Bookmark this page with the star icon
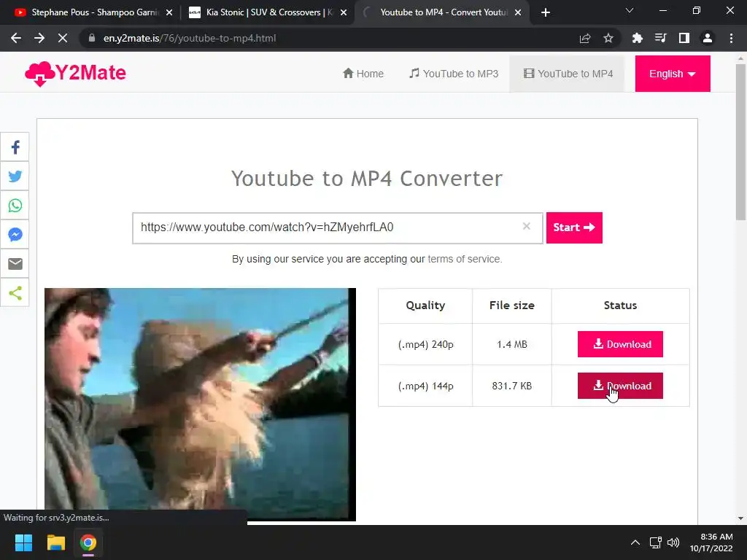Image resolution: width=747 pixels, height=560 pixels. [608, 38]
